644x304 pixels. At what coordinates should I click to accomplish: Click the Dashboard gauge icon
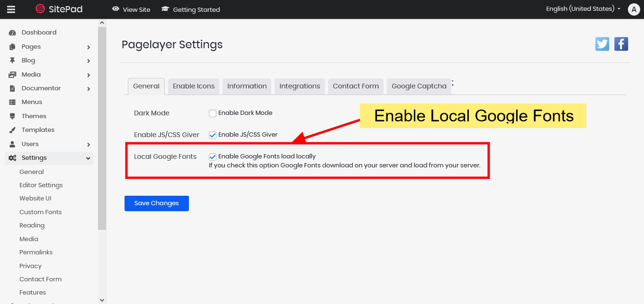tap(12, 33)
